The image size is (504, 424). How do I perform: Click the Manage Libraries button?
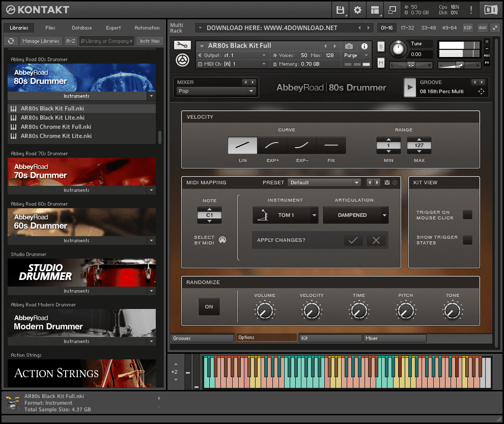(x=41, y=41)
